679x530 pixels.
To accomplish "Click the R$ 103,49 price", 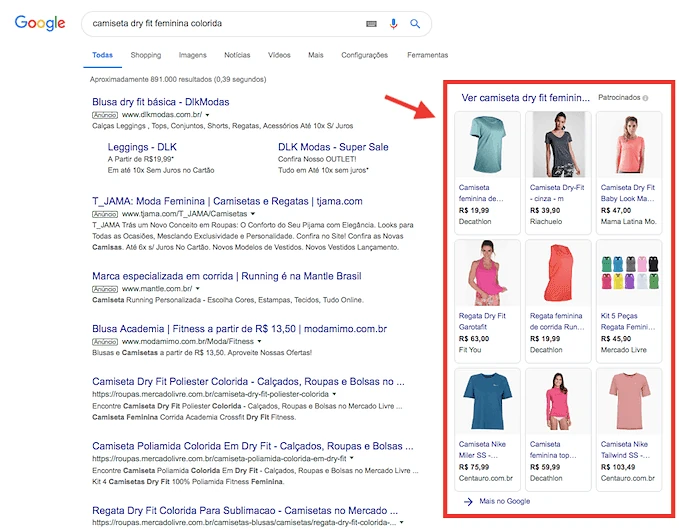I will (618, 467).
